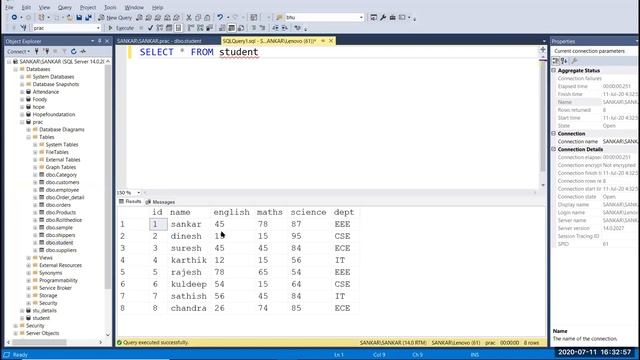
Task: Click the Property Pages wrench in Properties panel
Action: click(x=575, y=61)
